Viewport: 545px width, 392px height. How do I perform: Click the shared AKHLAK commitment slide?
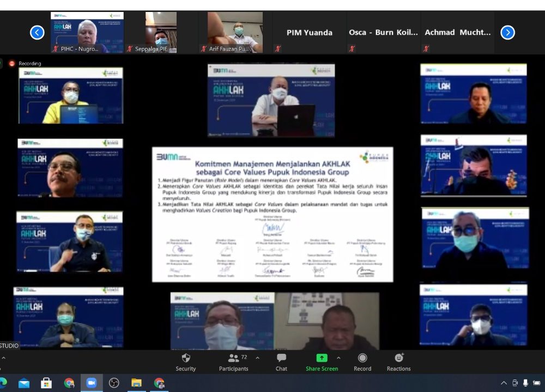pos(272,214)
